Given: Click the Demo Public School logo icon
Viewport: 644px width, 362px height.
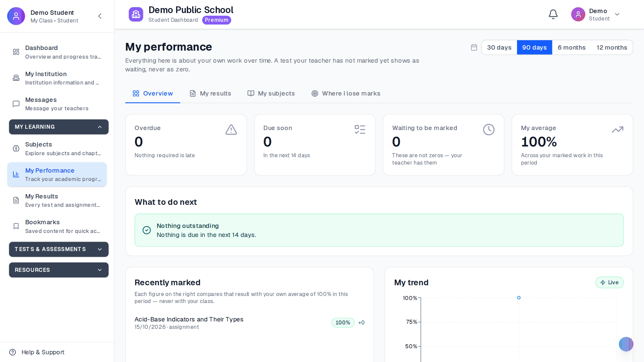Looking at the screenshot, I should [136, 14].
